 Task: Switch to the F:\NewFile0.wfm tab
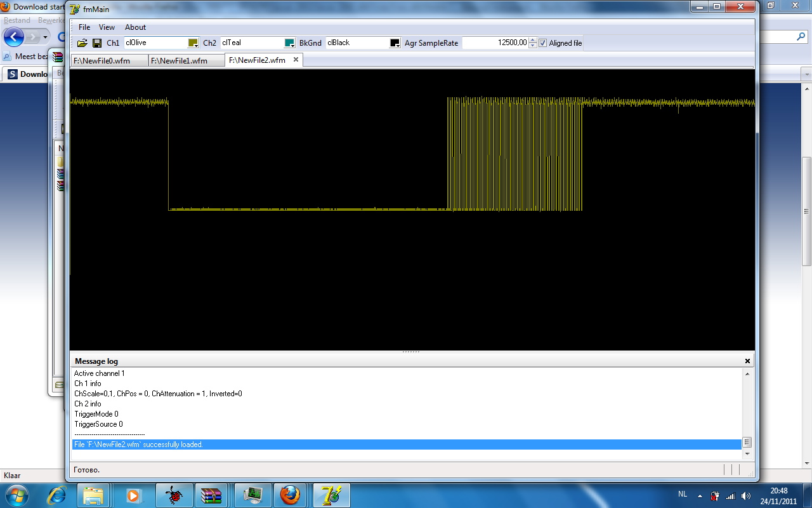pos(101,60)
